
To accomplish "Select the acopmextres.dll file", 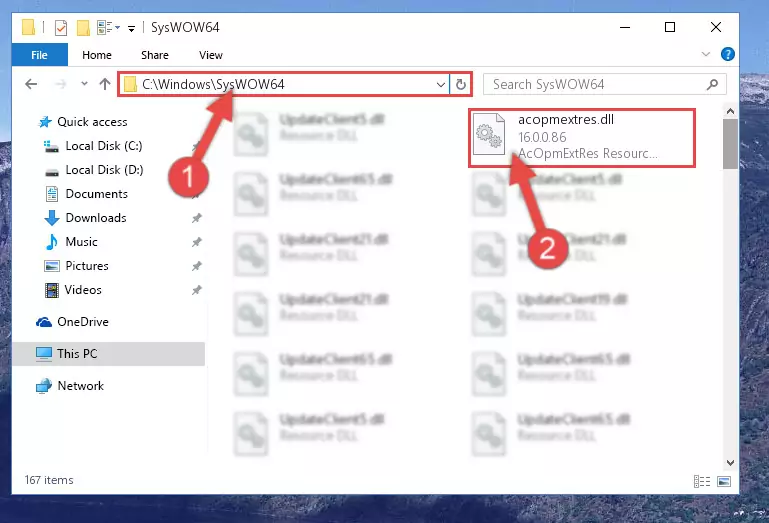I will click(x=582, y=138).
